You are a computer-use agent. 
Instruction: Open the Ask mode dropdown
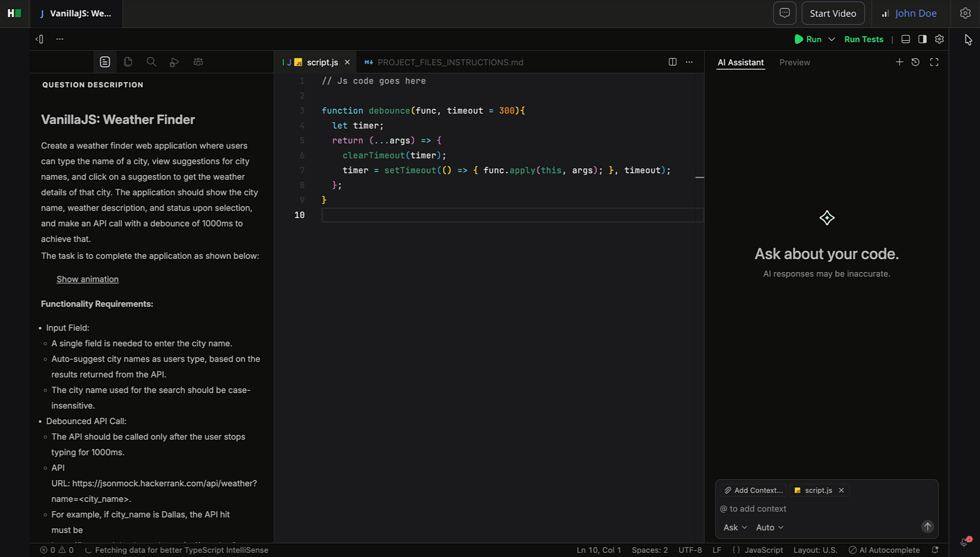coord(734,527)
